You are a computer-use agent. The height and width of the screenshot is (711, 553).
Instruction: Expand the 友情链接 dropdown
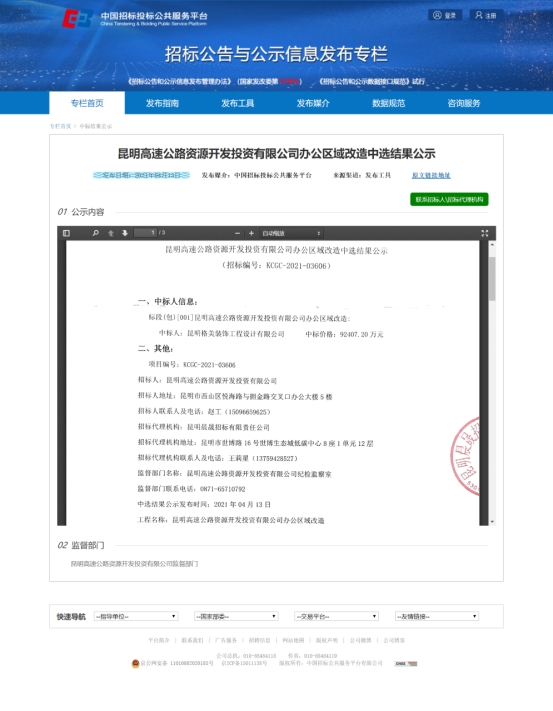point(437,616)
